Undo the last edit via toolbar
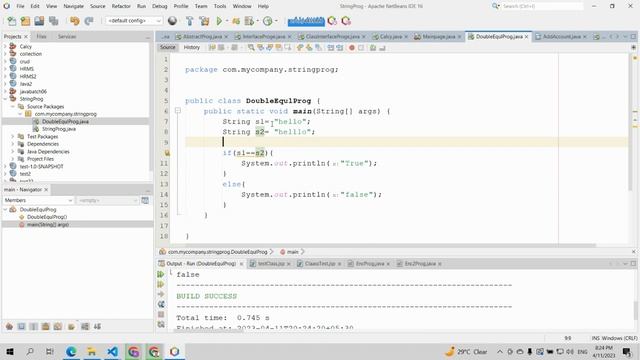The image size is (640, 360). [75, 21]
